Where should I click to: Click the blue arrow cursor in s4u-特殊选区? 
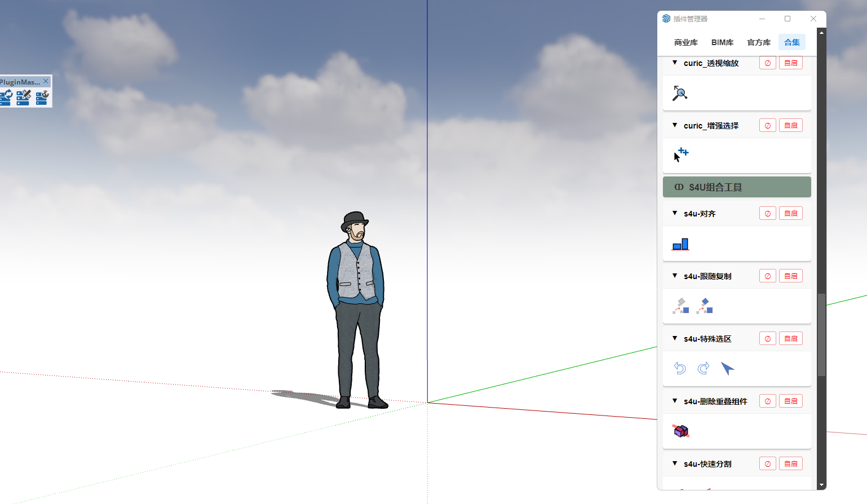click(x=727, y=369)
